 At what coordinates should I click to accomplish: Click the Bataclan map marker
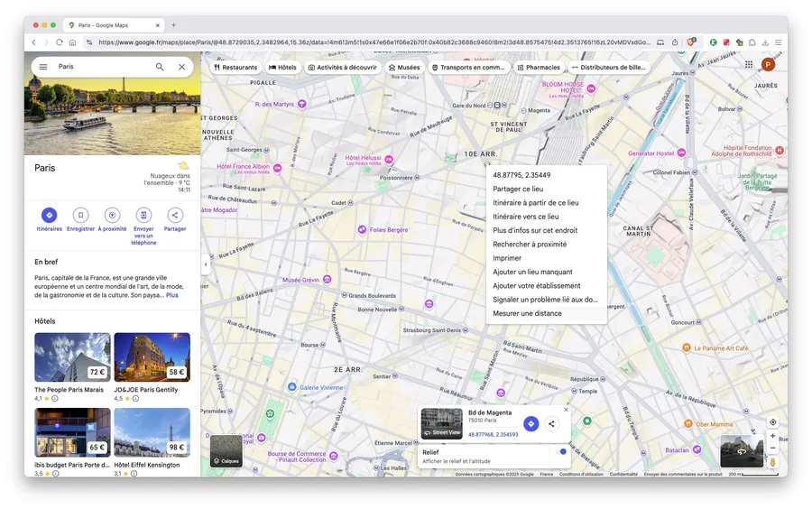coord(697,449)
